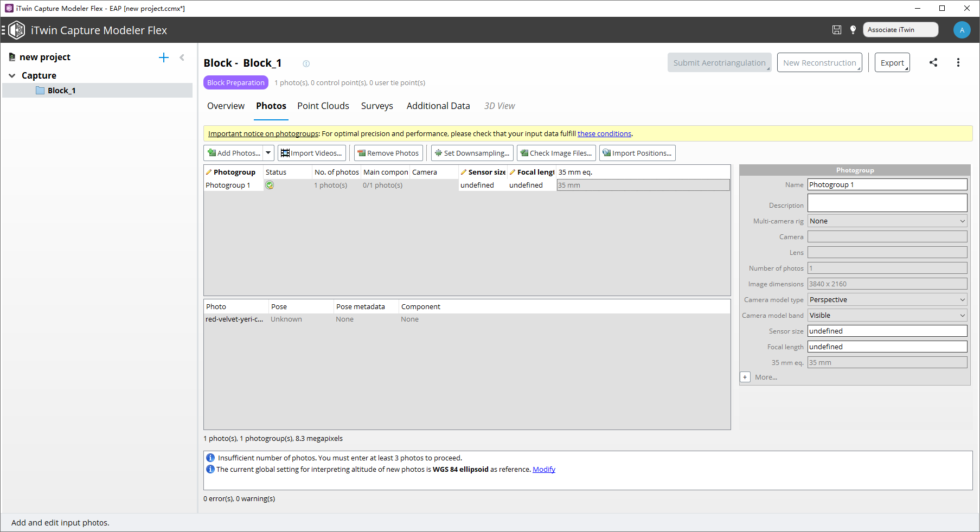Click the lightbulb tips icon

pyautogui.click(x=853, y=30)
